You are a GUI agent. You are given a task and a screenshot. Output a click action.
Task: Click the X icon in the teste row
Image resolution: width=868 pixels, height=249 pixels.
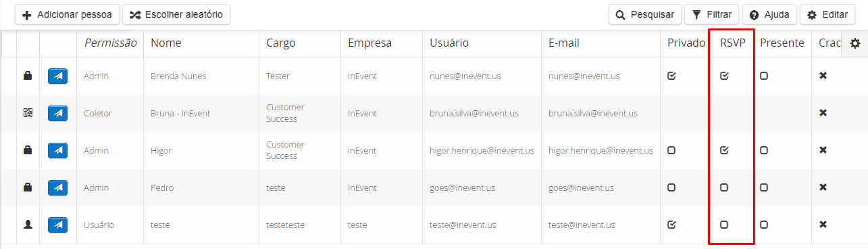click(x=823, y=225)
